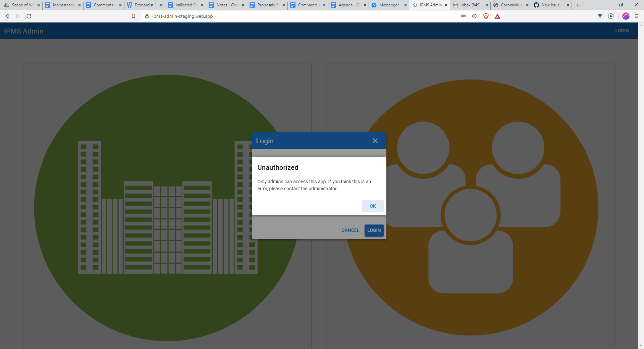This screenshot has width=644, height=349.
Task: Open a new browser tab
Action: (x=578, y=5)
